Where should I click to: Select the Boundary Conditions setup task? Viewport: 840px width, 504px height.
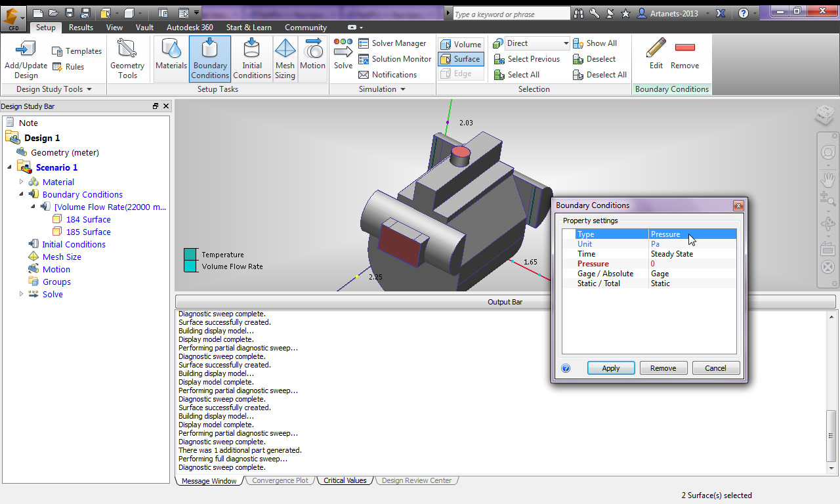point(210,59)
